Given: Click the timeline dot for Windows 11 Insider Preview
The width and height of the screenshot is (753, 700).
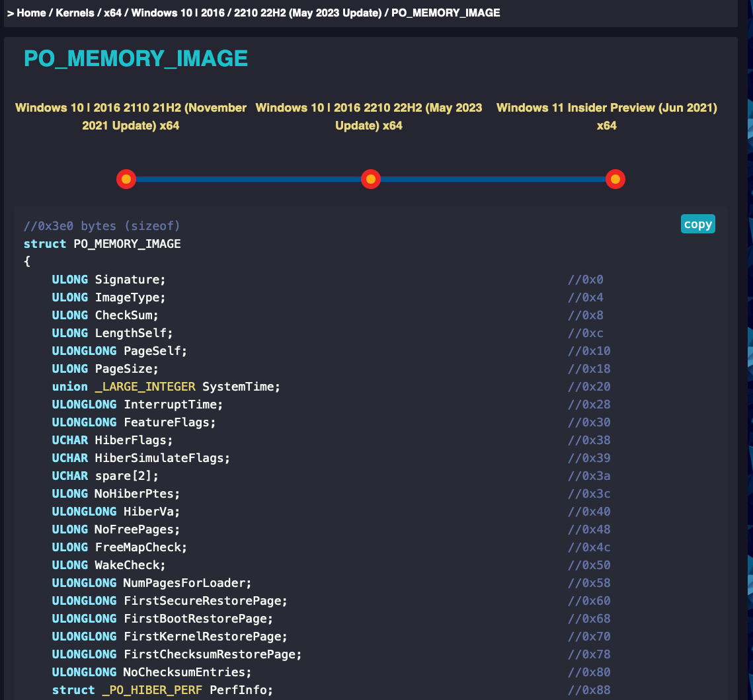Looking at the screenshot, I should tap(615, 179).
